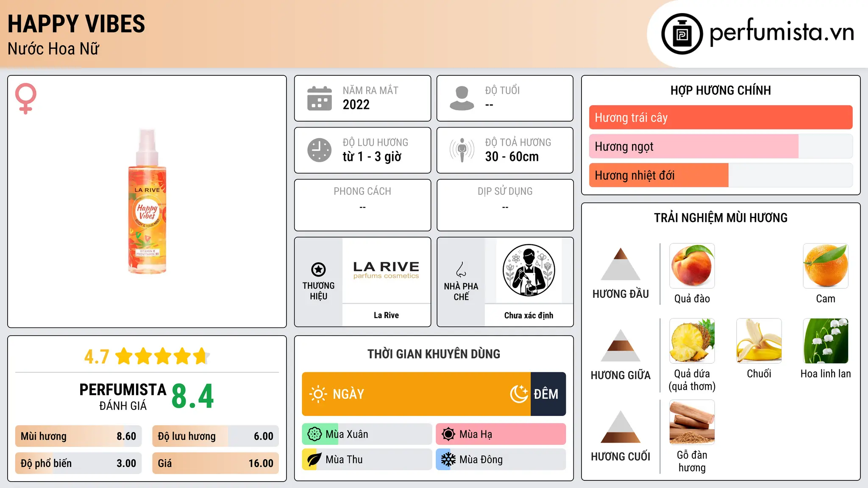Click the PHONG CÁCH card label

pos(362,191)
